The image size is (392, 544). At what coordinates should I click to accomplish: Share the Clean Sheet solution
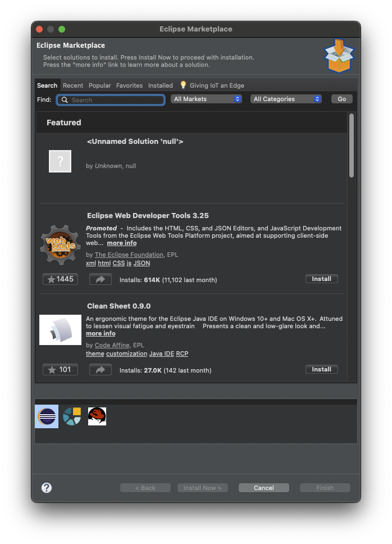(101, 370)
